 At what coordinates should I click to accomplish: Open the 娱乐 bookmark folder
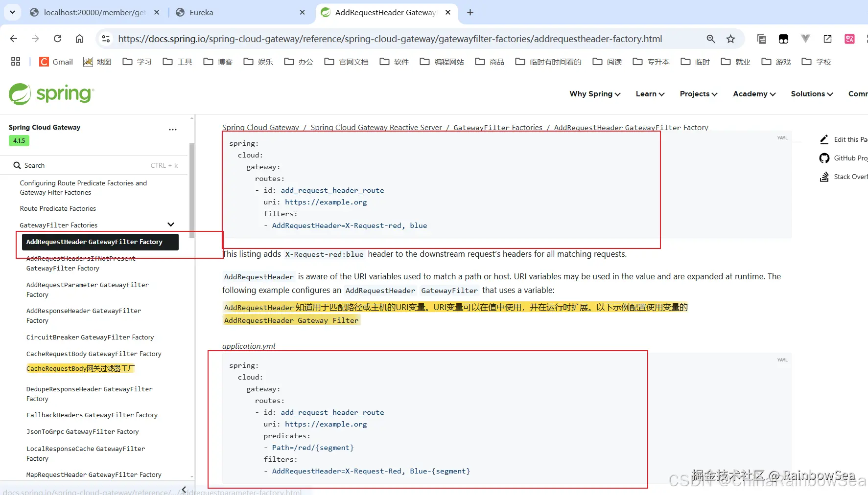pos(258,62)
